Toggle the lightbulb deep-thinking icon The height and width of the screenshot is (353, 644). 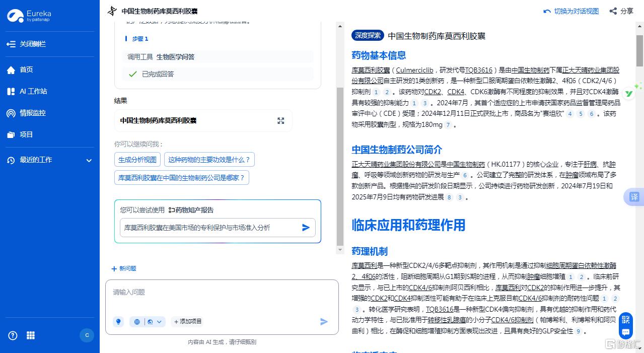point(118,321)
